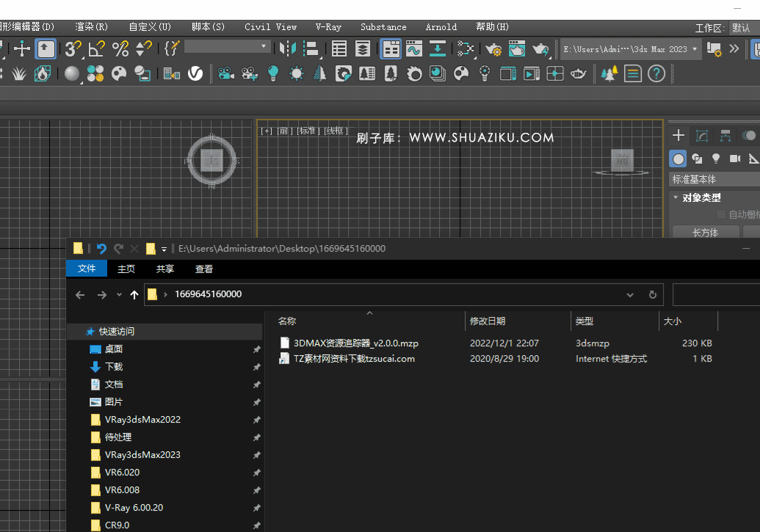
Task: Toggle the Angle Snap tool
Action: coord(95,49)
